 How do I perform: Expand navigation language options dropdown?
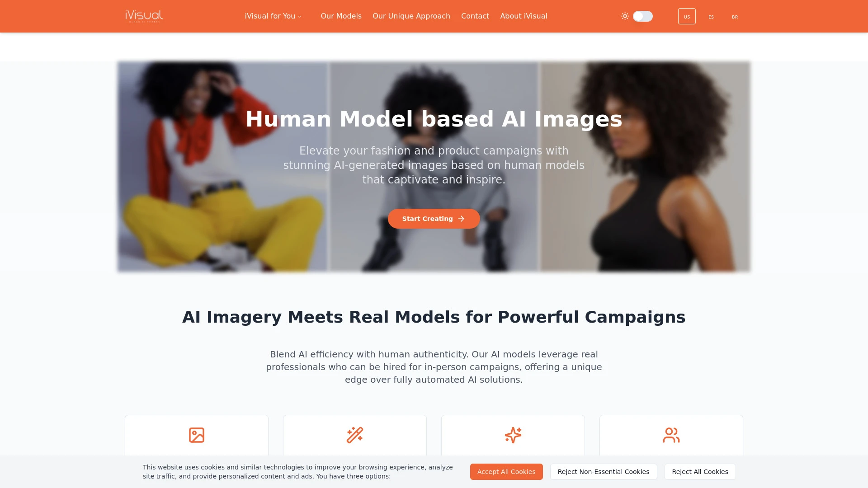click(687, 16)
